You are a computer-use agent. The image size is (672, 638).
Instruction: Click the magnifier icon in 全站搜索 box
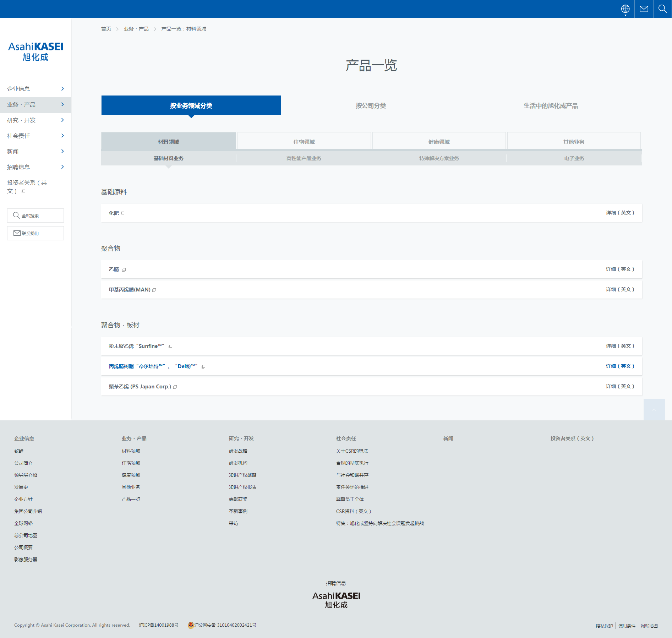click(16, 215)
